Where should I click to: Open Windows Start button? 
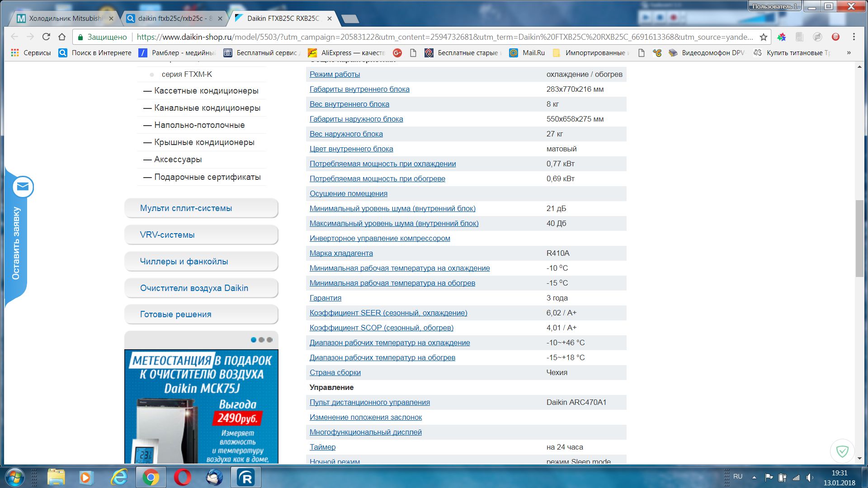pyautogui.click(x=14, y=477)
